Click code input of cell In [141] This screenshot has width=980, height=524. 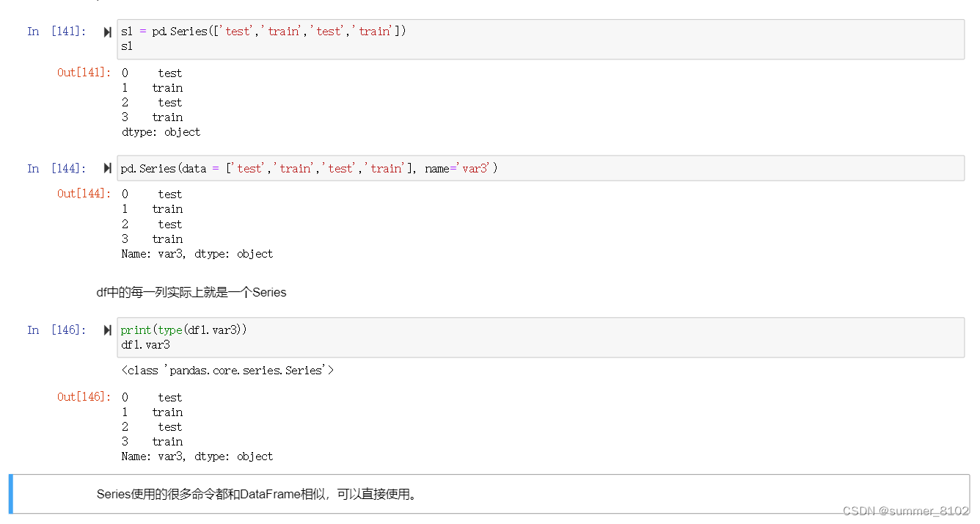click(x=541, y=39)
